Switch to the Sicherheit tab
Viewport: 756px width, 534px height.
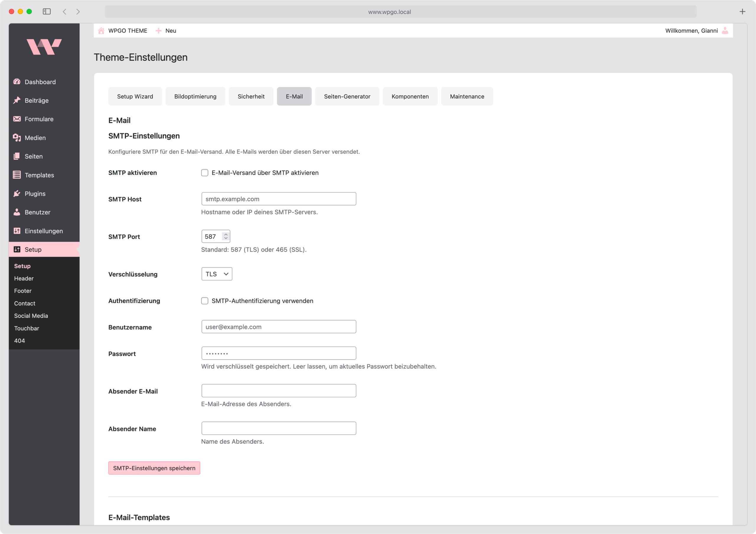[251, 96]
